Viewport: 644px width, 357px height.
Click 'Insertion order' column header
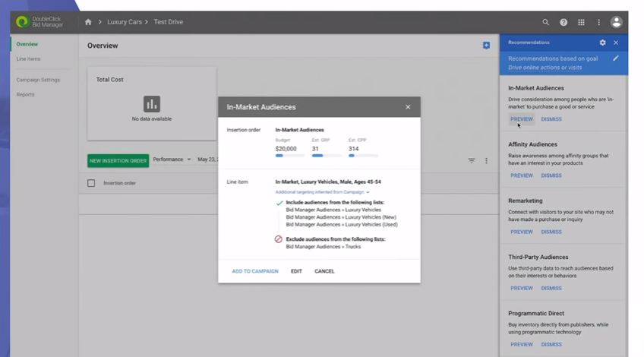click(x=119, y=183)
